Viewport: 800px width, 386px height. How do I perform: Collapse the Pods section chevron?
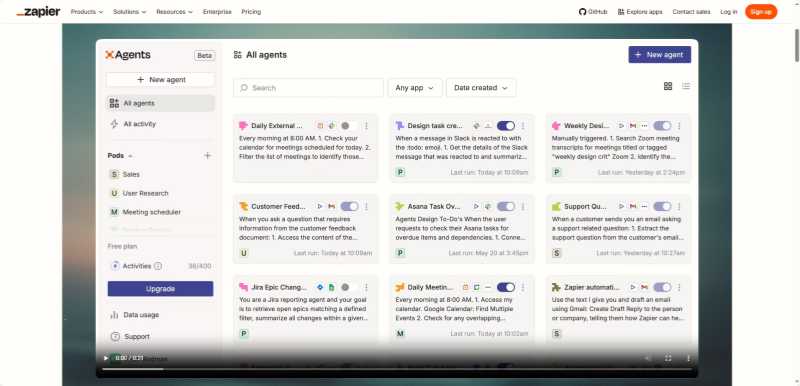[x=130, y=156]
